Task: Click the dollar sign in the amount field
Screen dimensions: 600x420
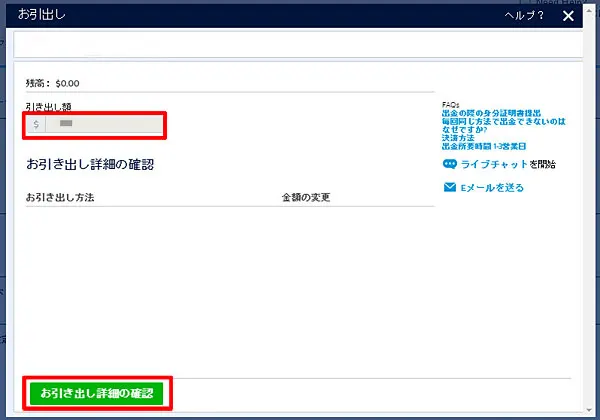Action: tap(37, 125)
